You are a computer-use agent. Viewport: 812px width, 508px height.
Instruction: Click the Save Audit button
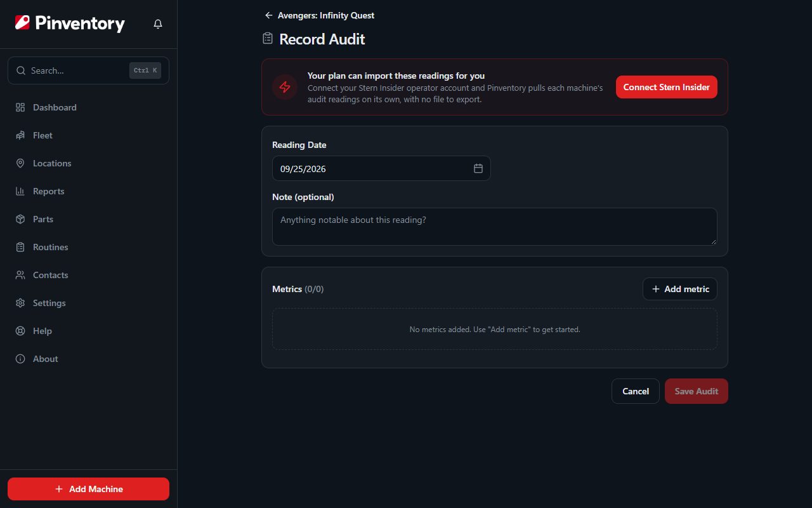[697, 391]
